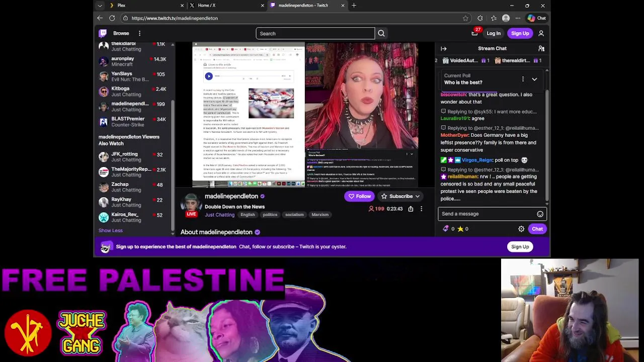Expand the Current Poll chevron
The height and width of the screenshot is (362, 644).
534,79
